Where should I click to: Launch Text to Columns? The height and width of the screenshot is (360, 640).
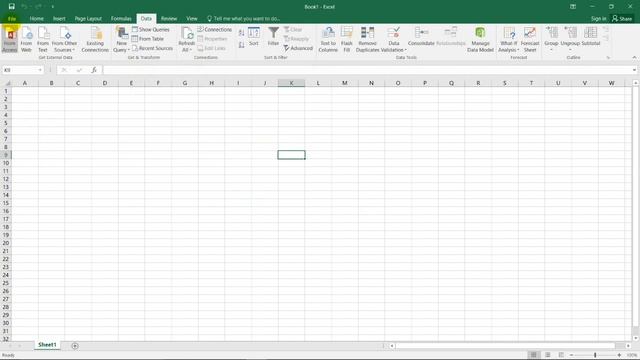pos(328,39)
